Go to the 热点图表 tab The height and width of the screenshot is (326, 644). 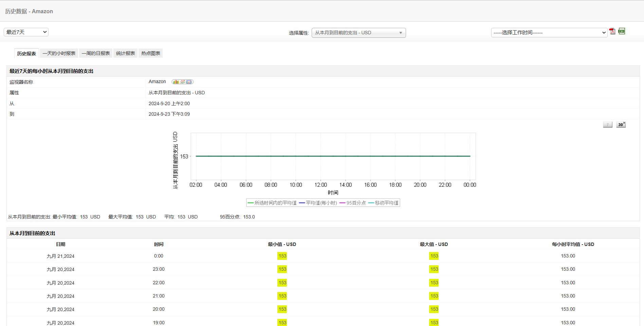(x=151, y=54)
